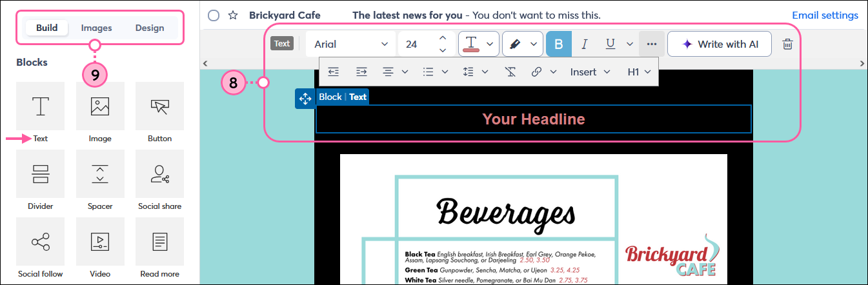Click the Text block type badge

282,44
